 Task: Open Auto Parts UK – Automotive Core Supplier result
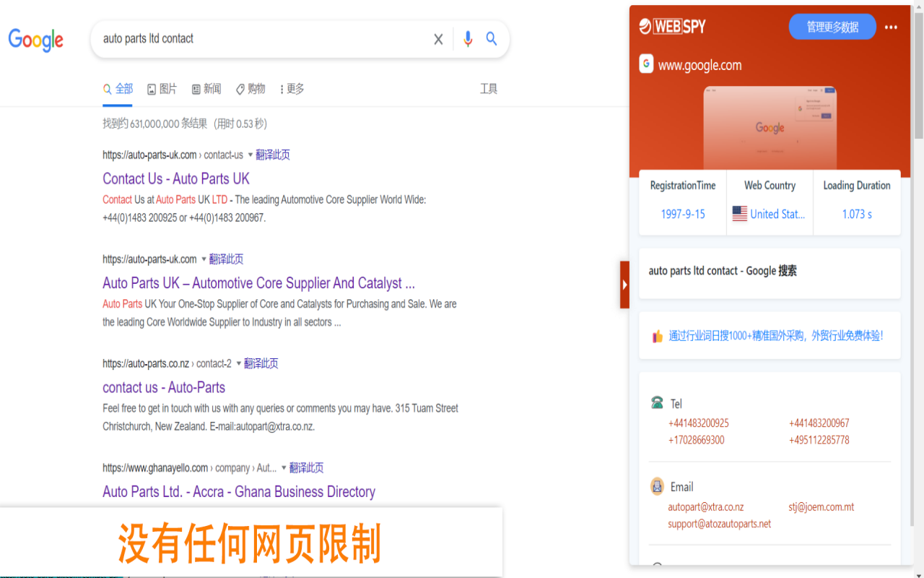tap(258, 282)
